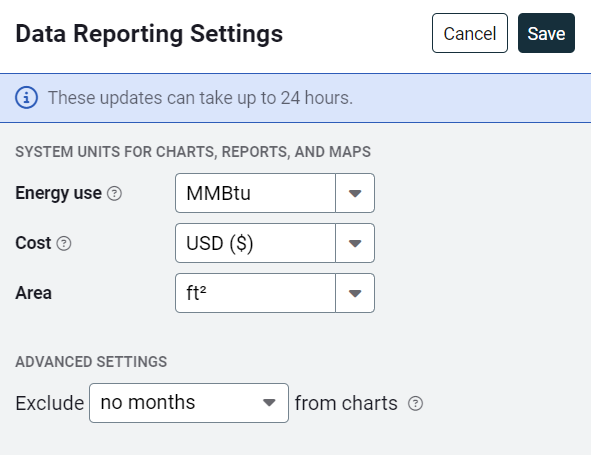Click the Energy use label

58,193
